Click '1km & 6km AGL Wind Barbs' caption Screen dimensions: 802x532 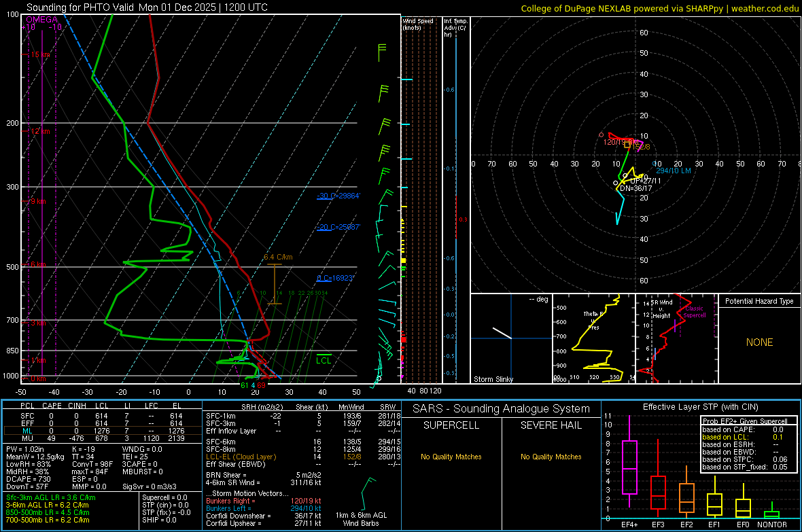point(361,519)
